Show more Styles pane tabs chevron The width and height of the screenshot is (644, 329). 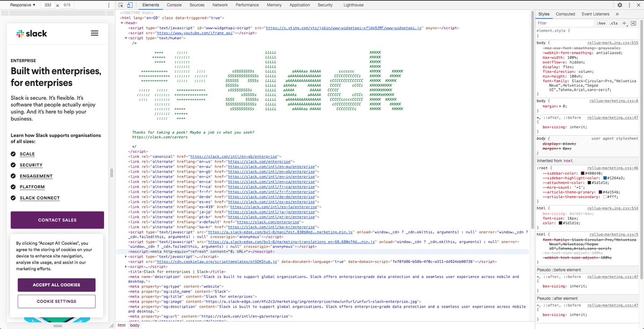[617, 14]
